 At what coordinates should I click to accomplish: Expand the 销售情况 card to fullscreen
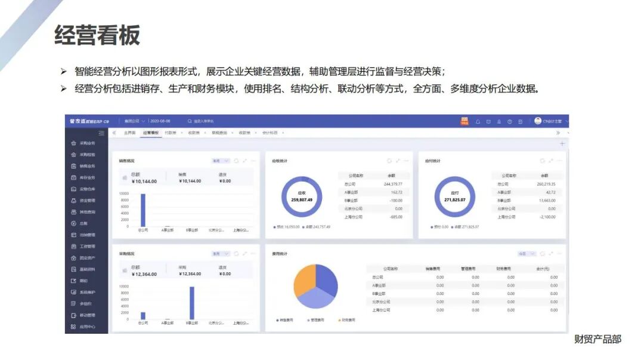245,161
